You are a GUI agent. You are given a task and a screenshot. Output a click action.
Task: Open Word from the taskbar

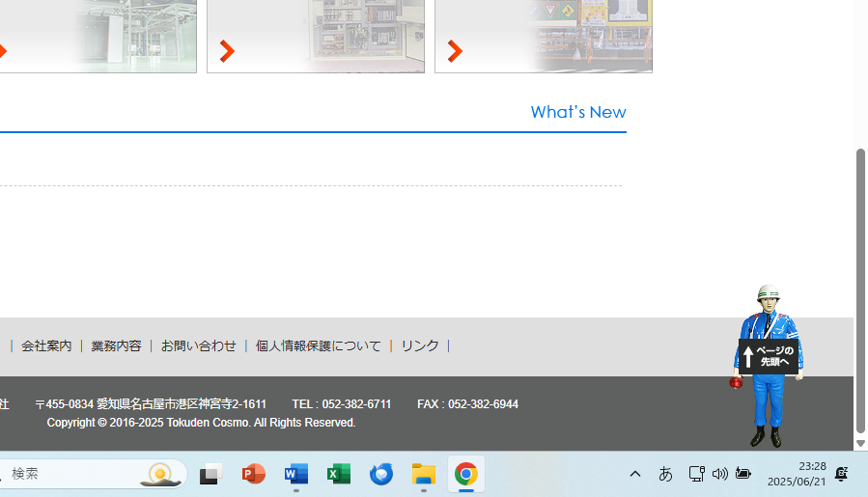click(x=296, y=474)
